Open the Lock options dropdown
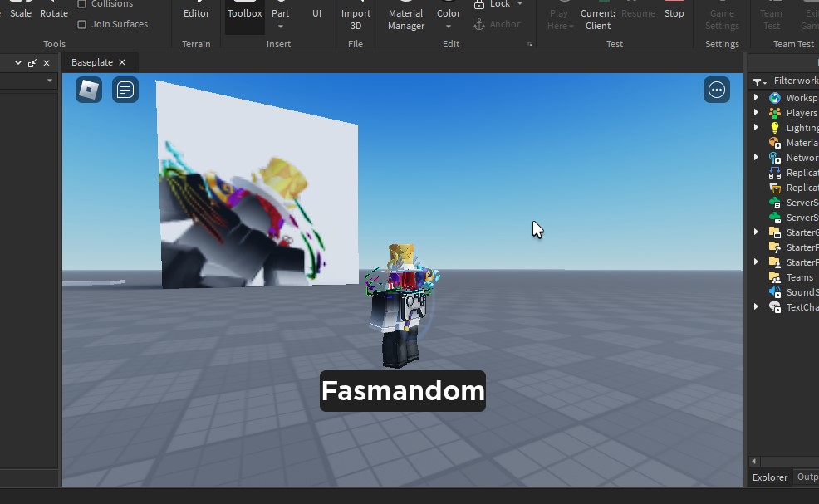The width and height of the screenshot is (819, 504). pos(520,3)
